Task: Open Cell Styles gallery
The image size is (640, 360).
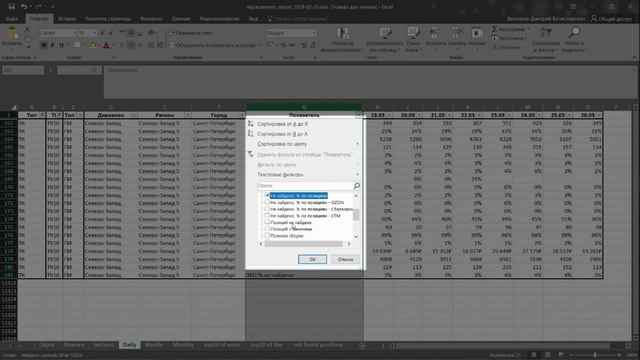Action: 413,40
